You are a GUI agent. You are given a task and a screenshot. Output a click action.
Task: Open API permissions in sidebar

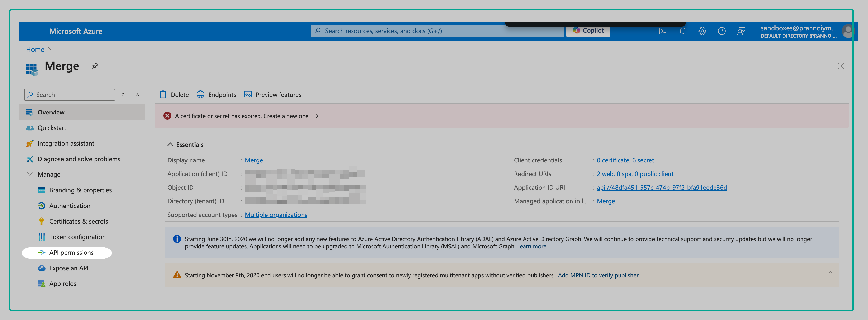click(71, 253)
